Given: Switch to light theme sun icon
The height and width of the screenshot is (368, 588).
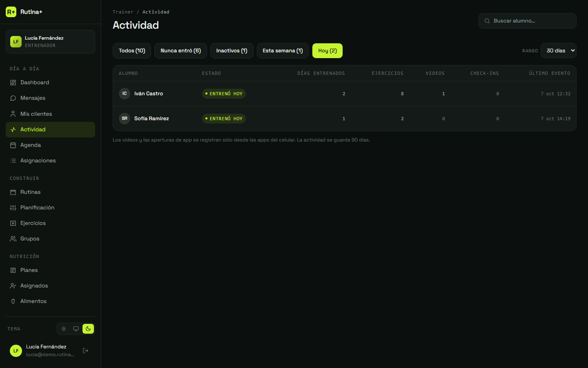Looking at the screenshot, I should pos(64,329).
